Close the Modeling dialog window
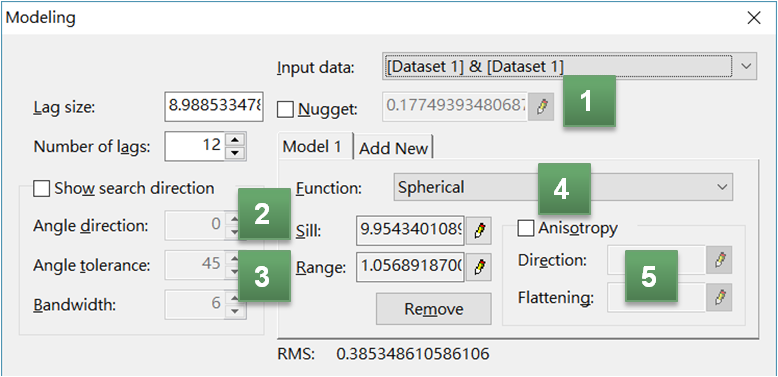 click(754, 18)
